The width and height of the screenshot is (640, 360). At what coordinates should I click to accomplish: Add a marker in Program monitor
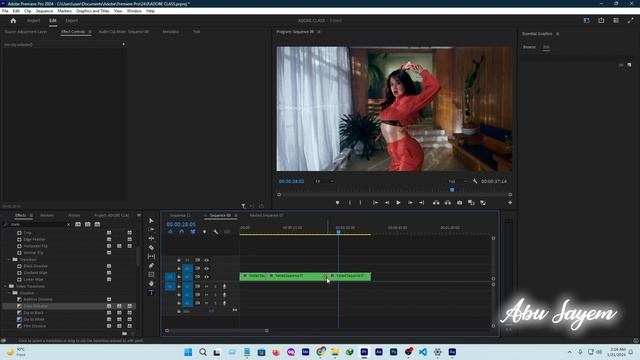click(338, 202)
